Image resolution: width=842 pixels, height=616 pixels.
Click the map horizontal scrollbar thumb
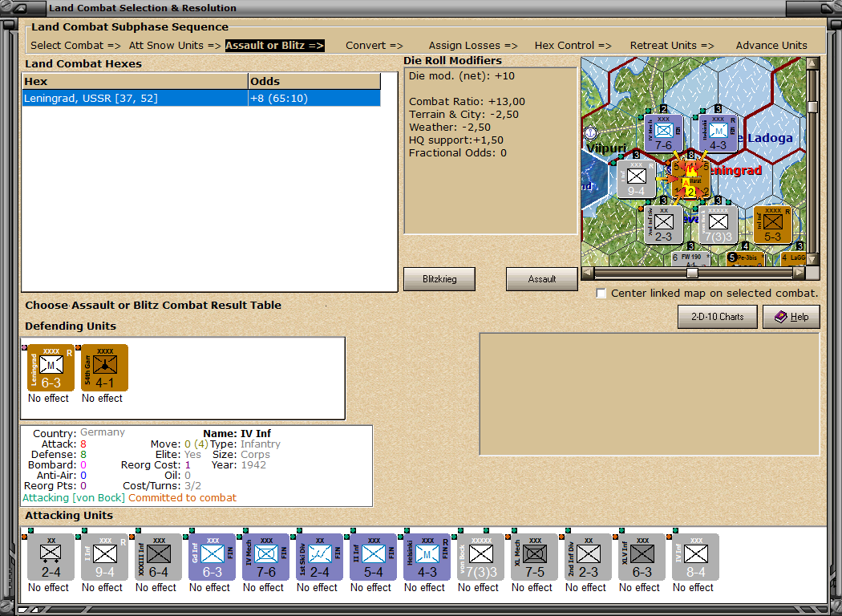[x=693, y=273]
